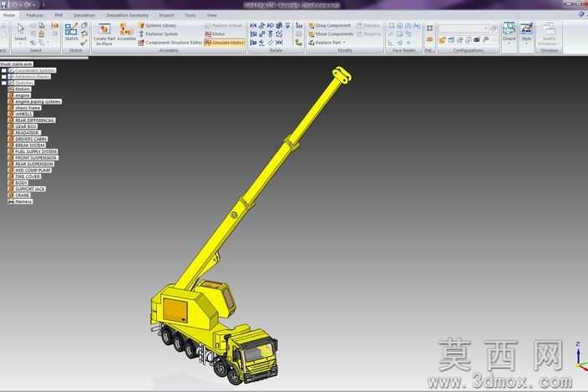Open the Select dropdown arrow

click(x=20, y=44)
